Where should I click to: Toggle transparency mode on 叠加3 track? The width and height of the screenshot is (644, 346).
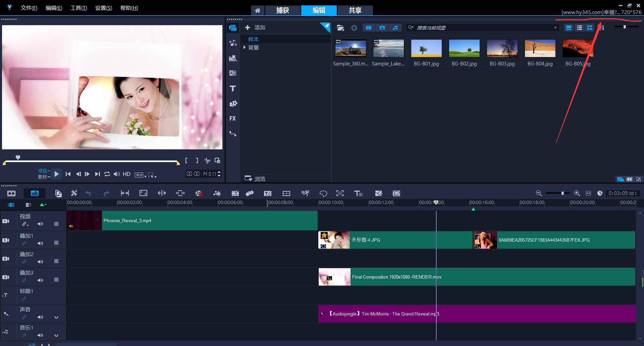[x=56, y=280]
